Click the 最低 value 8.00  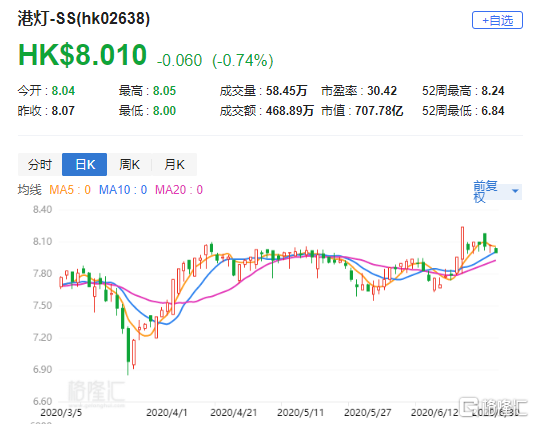coord(164,111)
